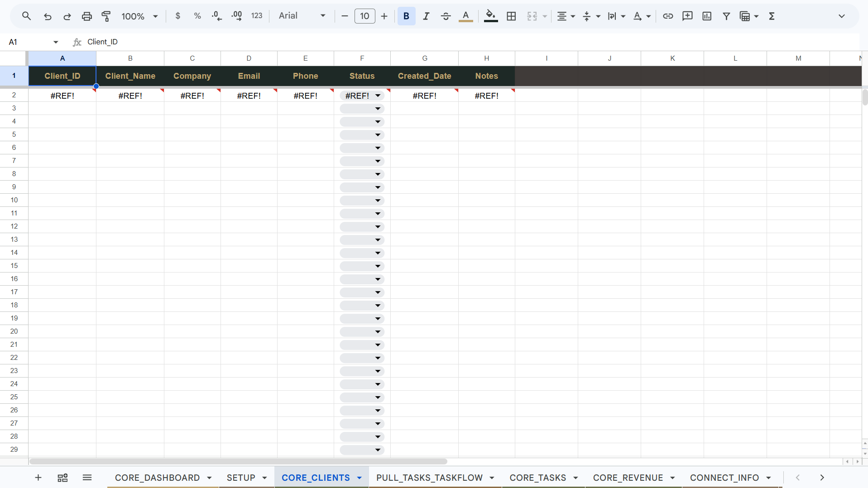This screenshot has width=868, height=488.
Task: Switch to CORE_REVENUE sheet tab
Action: coord(628,478)
